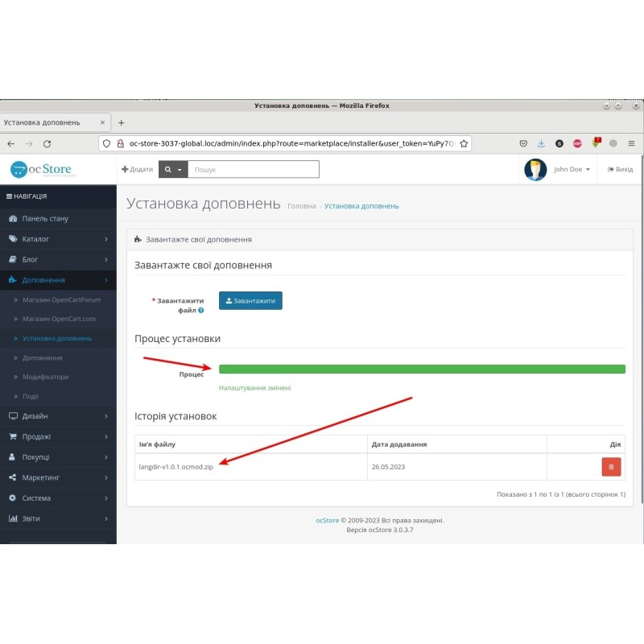This screenshot has height=644, width=644.
Task: Click the red delete button for langdir-v1.0.1.ocmod.zip
Action: coord(611,467)
